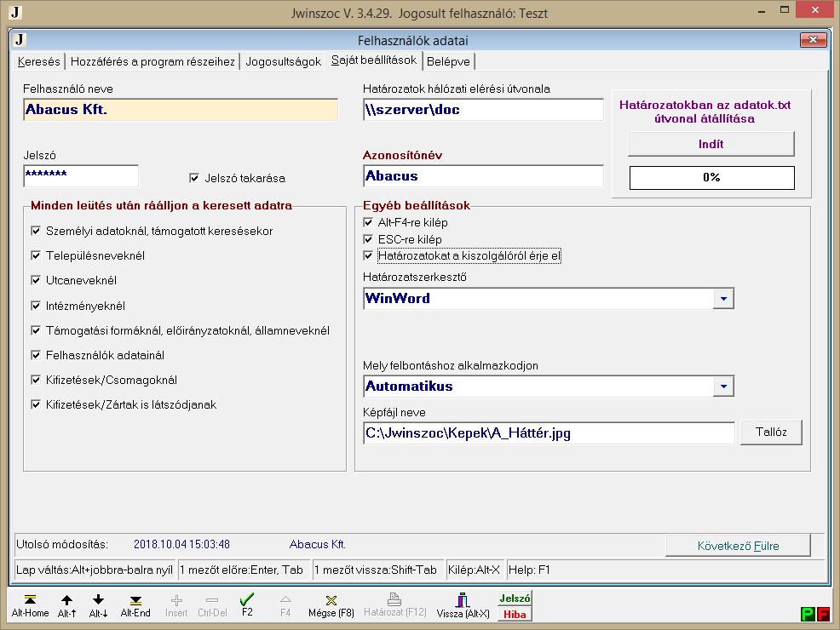Toggle Településneveknél checkbox
840x630 pixels.
click(x=36, y=255)
